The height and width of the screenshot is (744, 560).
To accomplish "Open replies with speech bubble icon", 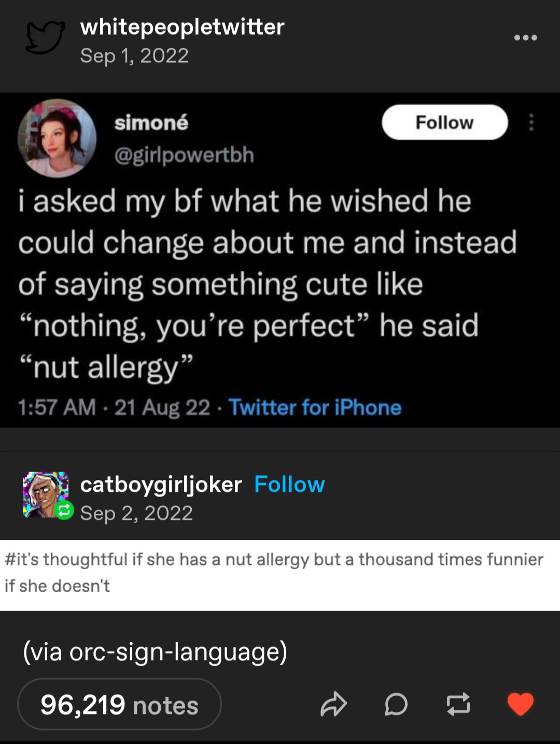I will point(396,704).
